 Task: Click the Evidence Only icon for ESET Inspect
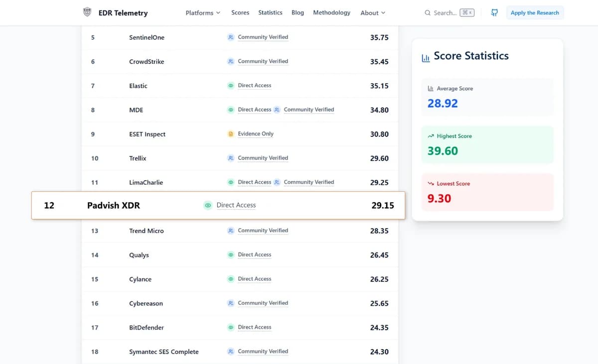231,134
